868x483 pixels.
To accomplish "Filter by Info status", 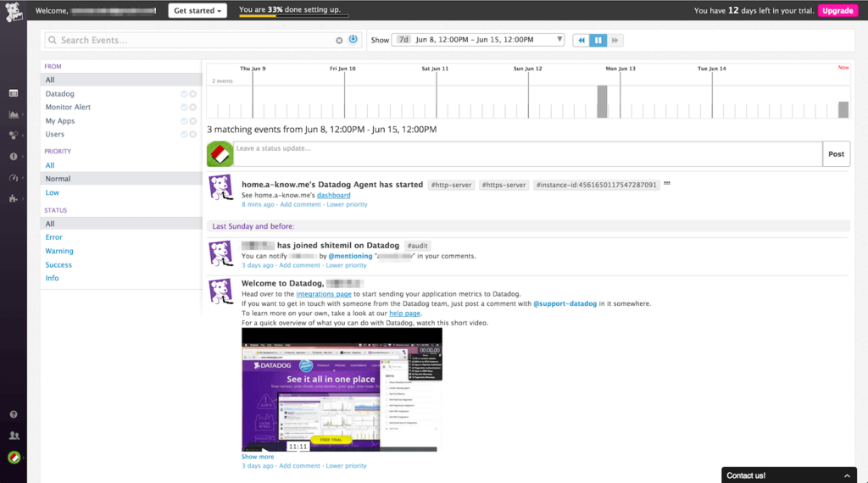I will point(52,278).
